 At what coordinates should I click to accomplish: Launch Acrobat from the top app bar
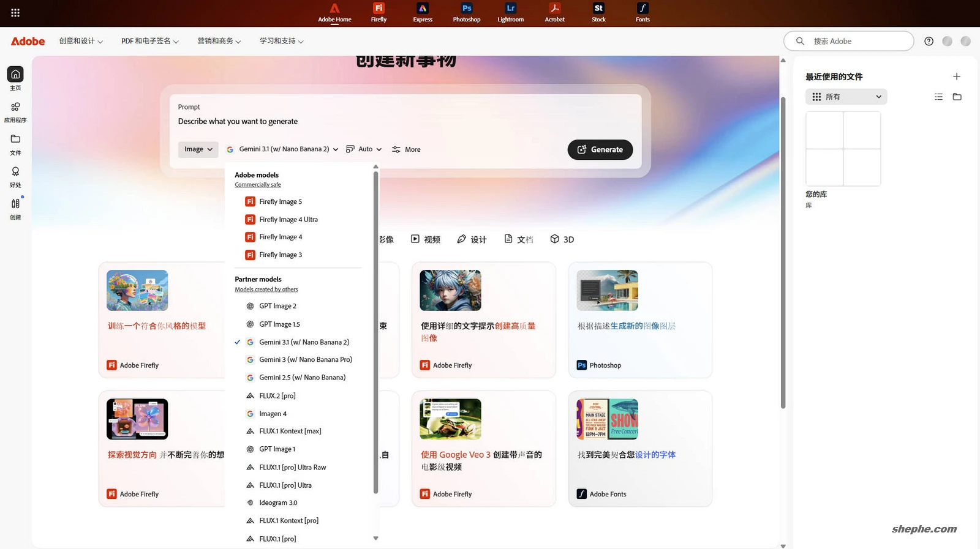[555, 13]
